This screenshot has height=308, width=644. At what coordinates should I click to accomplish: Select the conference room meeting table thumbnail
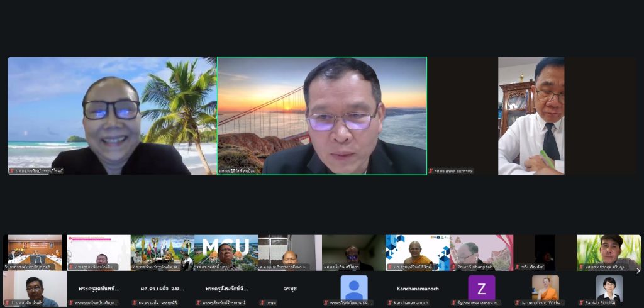pyautogui.click(x=34, y=252)
